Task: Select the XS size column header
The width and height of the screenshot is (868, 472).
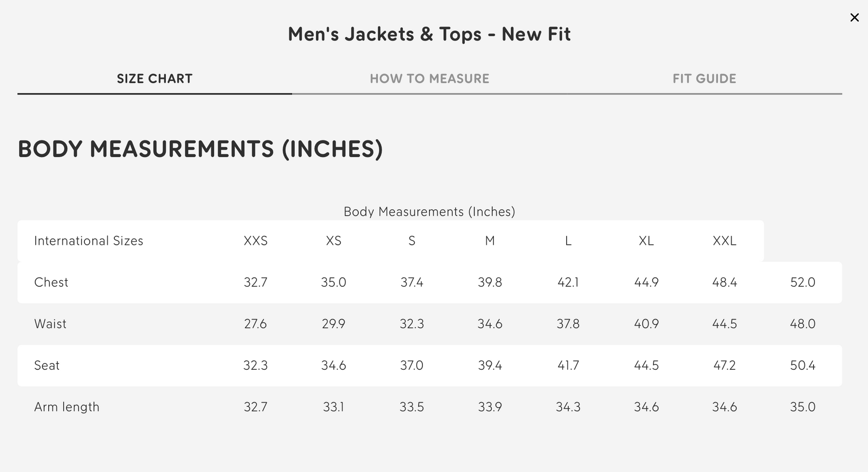Action: (x=334, y=241)
